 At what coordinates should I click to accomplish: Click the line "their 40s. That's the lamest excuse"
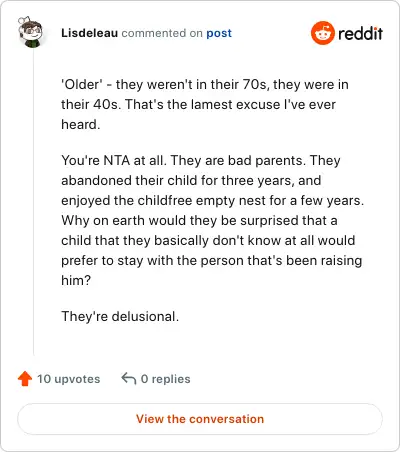198,105
